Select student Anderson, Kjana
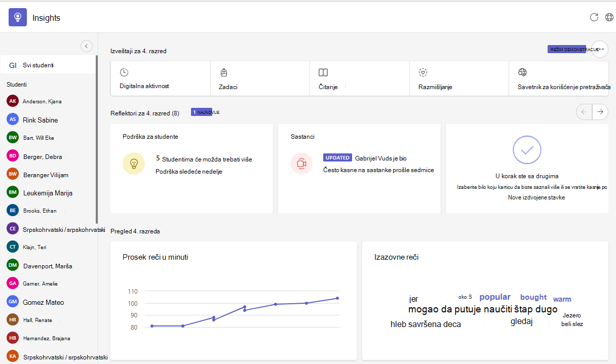The image size is (616, 364). tap(48, 101)
